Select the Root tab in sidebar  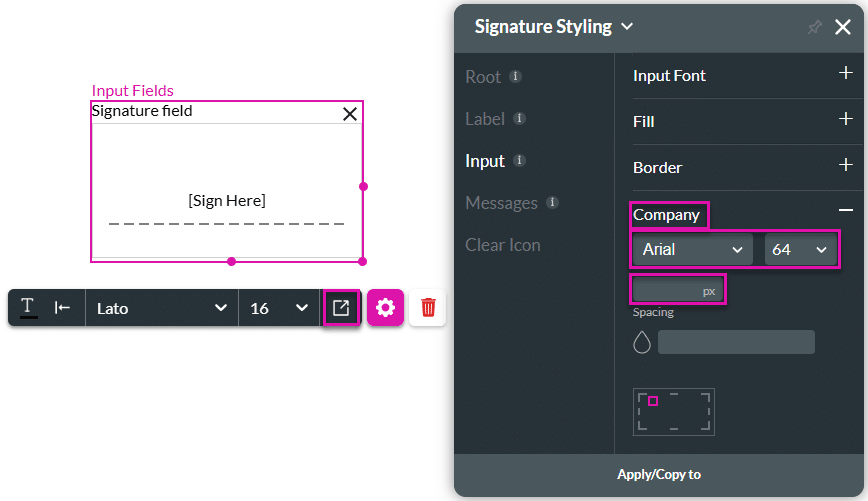[483, 77]
